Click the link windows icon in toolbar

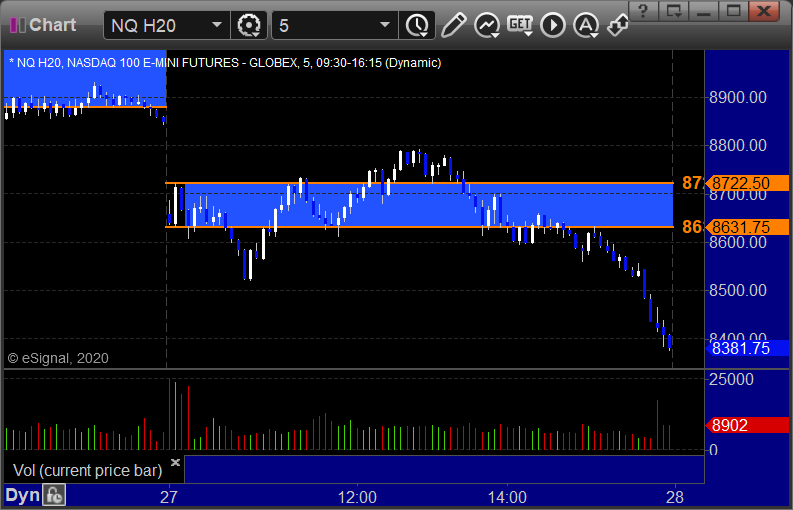(618, 25)
